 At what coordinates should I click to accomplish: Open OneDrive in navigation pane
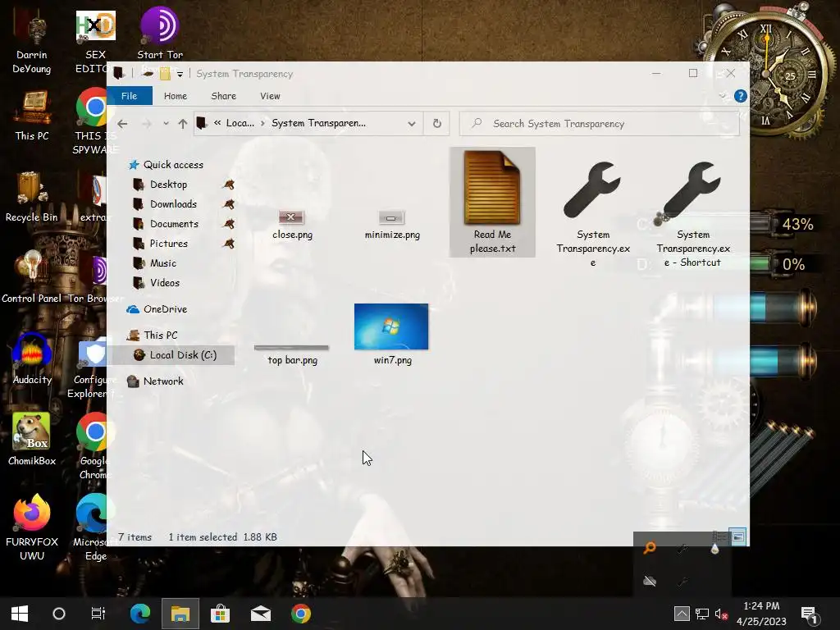click(x=165, y=309)
